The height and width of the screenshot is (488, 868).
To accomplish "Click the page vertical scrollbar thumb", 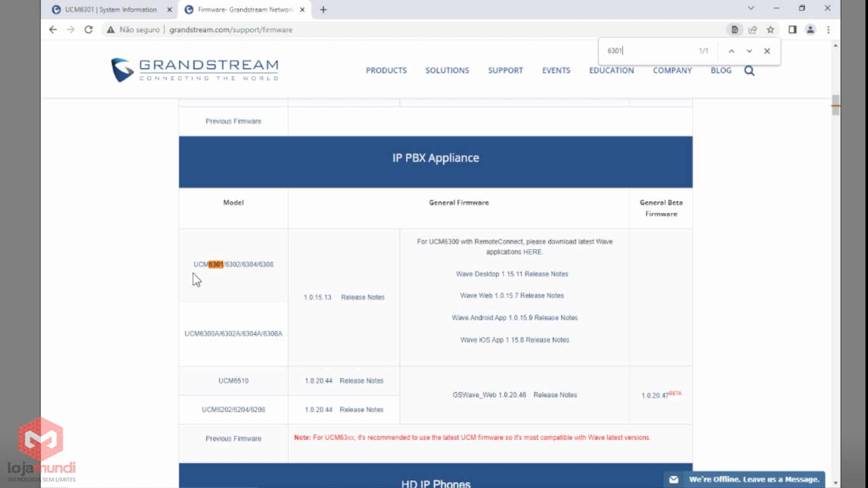I will (836, 105).
